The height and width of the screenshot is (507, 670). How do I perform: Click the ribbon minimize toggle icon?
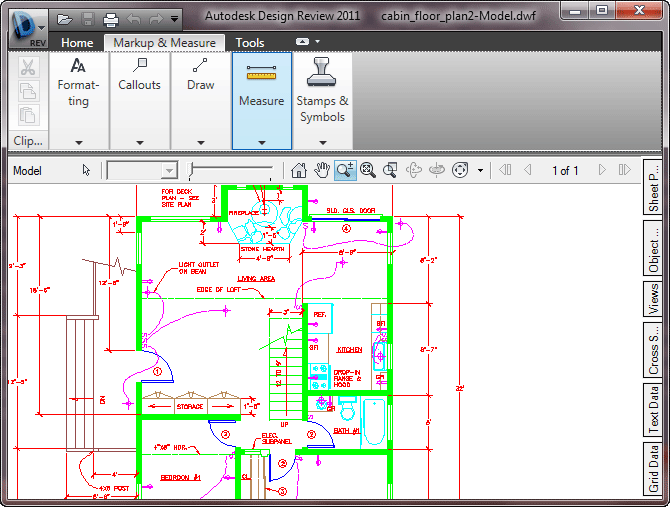302,42
